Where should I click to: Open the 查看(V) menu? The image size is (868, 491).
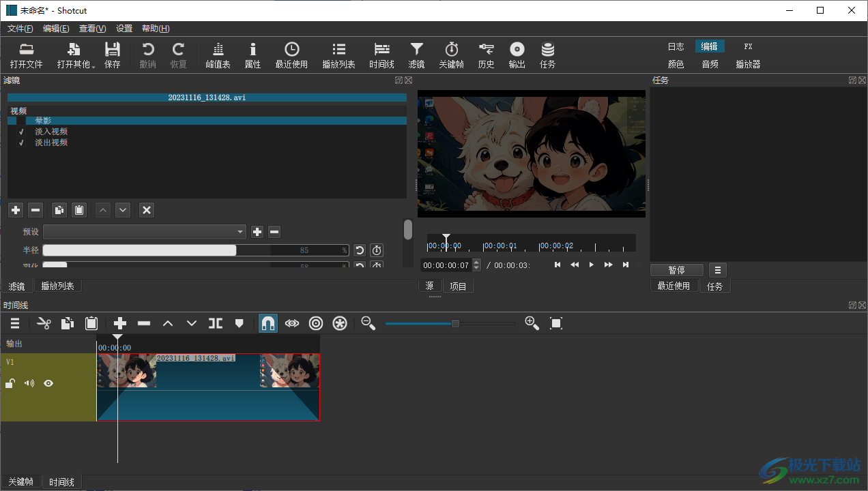point(92,29)
